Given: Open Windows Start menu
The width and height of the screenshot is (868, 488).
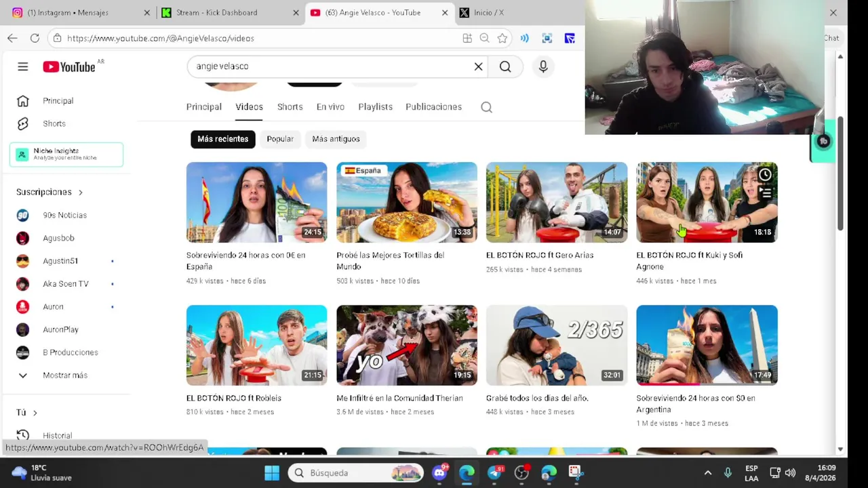Looking at the screenshot, I should click(272, 472).
